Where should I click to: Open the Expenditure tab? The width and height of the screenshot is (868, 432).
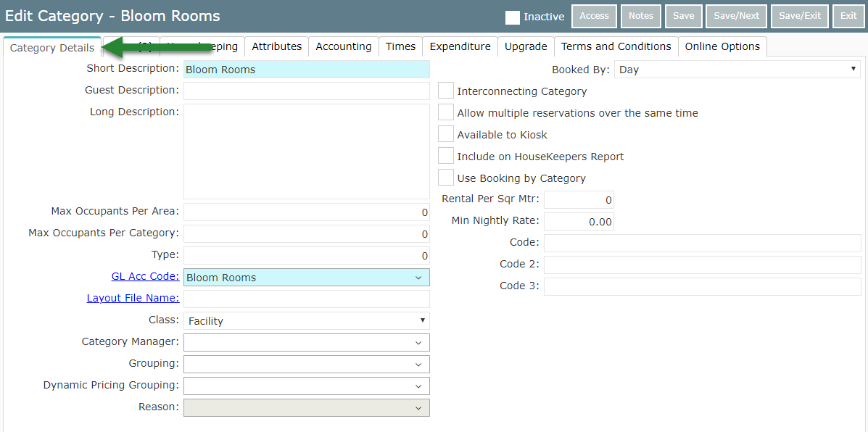(x=460, y=46)
